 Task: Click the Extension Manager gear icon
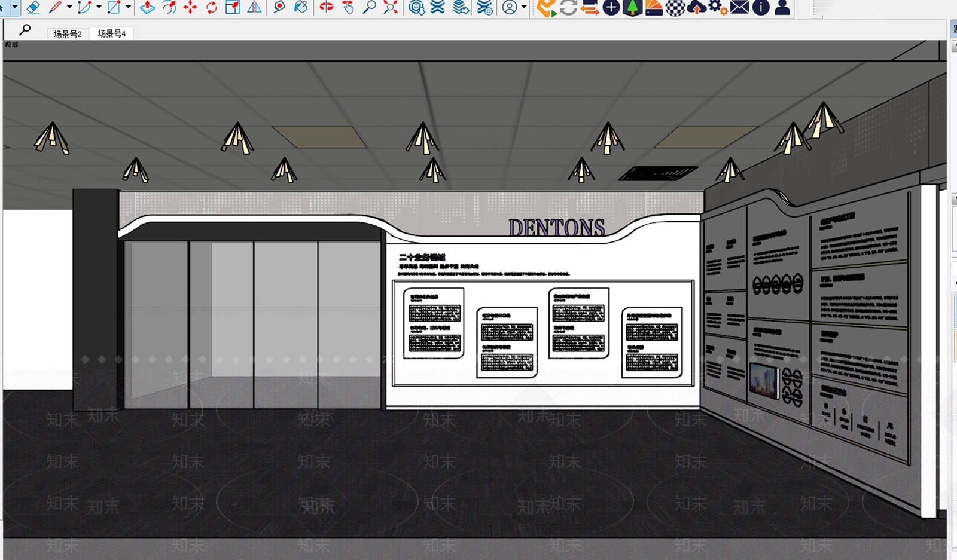coord(484,7)
